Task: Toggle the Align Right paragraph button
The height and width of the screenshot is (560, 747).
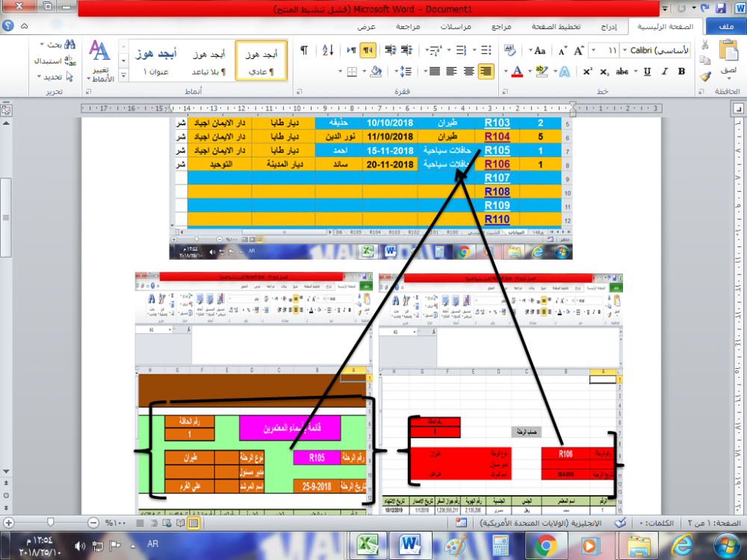Action: coord(486,72)
